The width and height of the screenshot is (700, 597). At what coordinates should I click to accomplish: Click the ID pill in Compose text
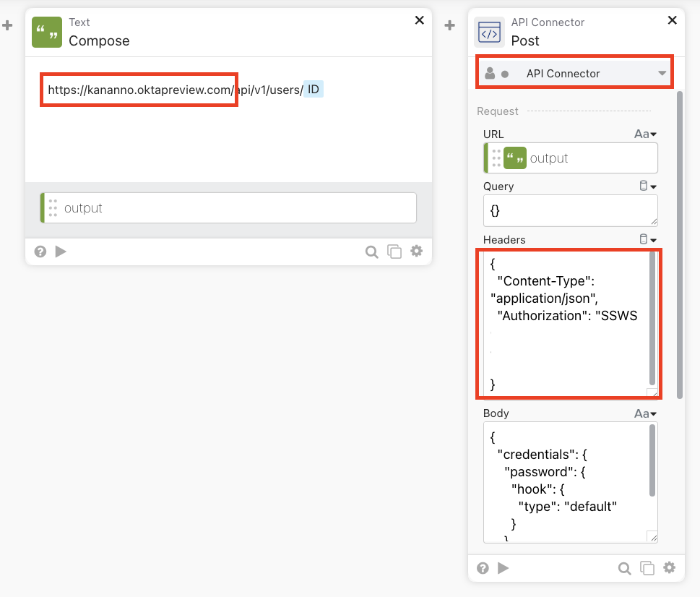[x=314, y=90]
